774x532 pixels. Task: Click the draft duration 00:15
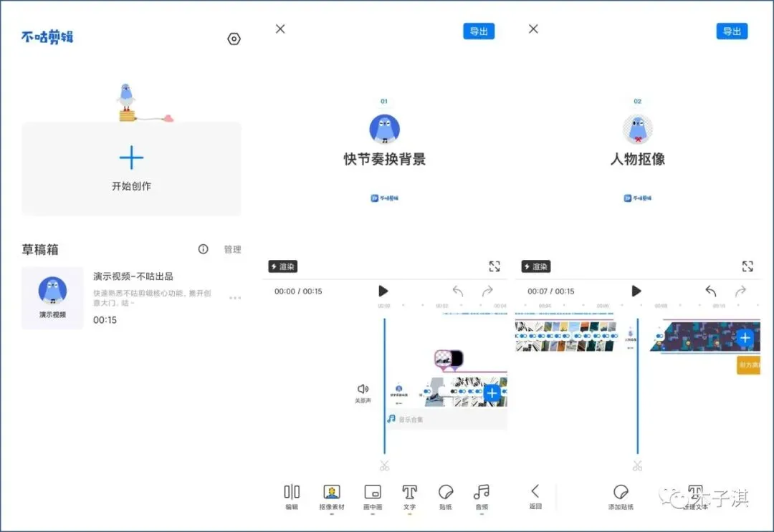(x=105, y=320)
